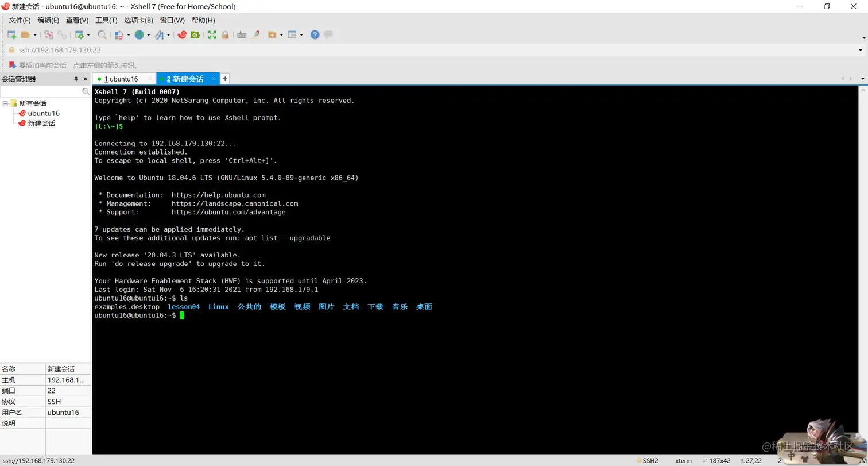Click the 协议 value SSH cell
This screenshot has width=868, height=466.
pyautogui.click(x=68, y=402)
